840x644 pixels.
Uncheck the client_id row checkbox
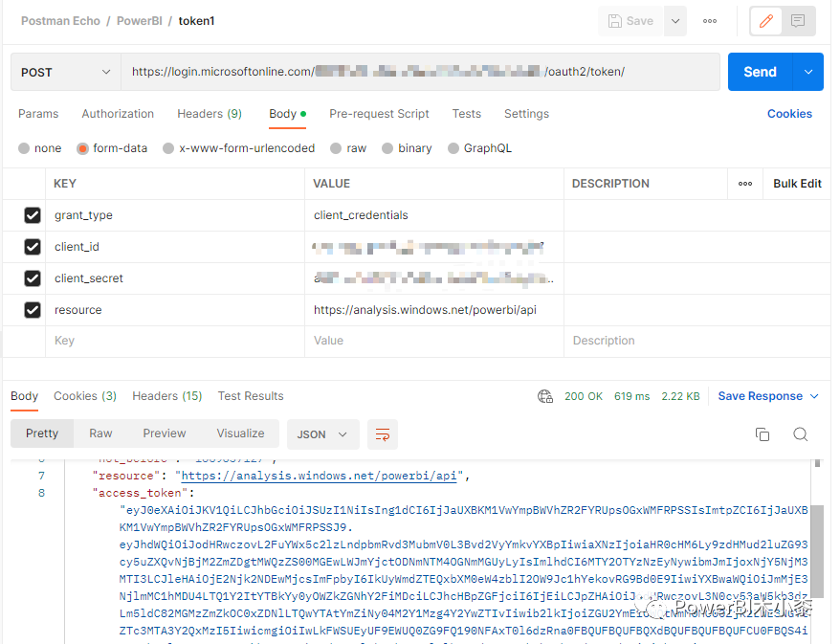33,247
